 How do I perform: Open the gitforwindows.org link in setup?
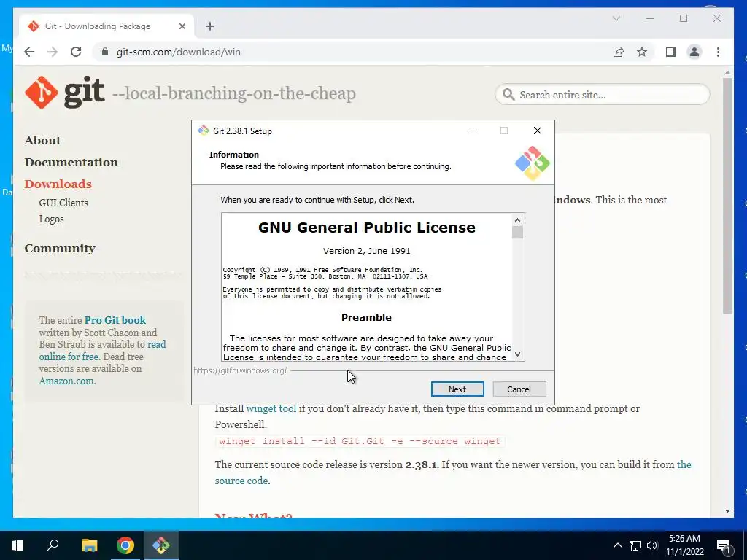[240, 370]
